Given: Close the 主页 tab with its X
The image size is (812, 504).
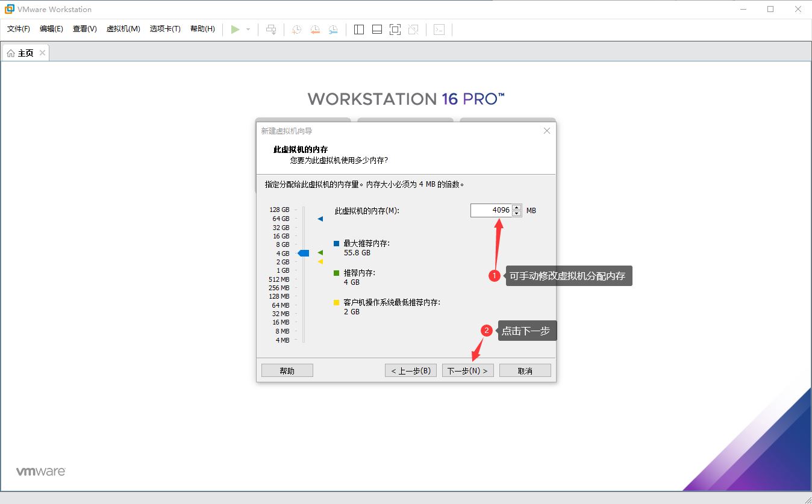Looking at the screenshot, I should (x=42, y=53).
